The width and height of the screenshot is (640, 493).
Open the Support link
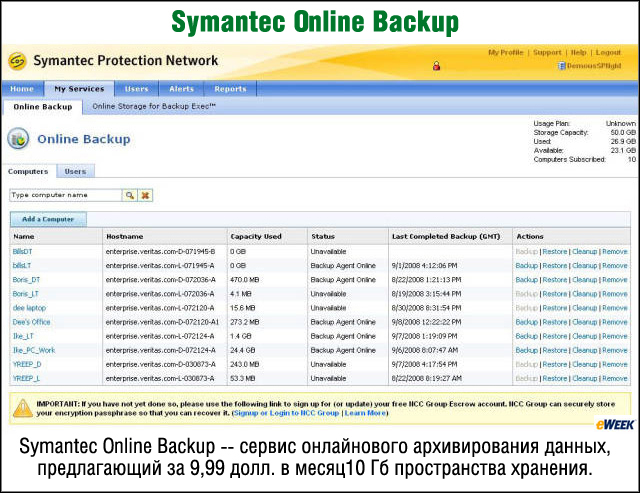coord(547,52)
